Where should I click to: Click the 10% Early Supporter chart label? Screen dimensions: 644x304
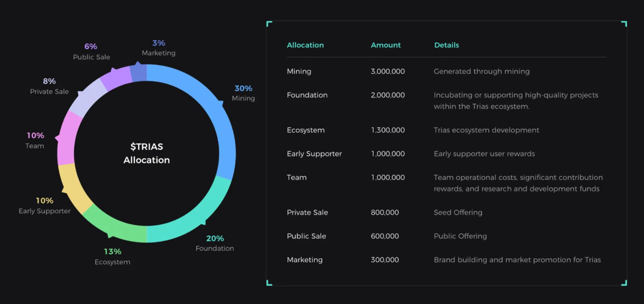pyautogui.click(x=44, y=205)
